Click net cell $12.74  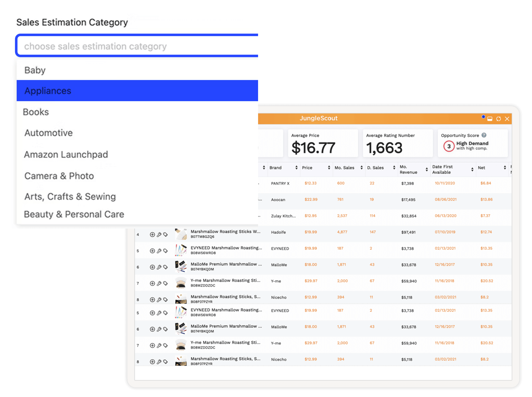[486, 232]
